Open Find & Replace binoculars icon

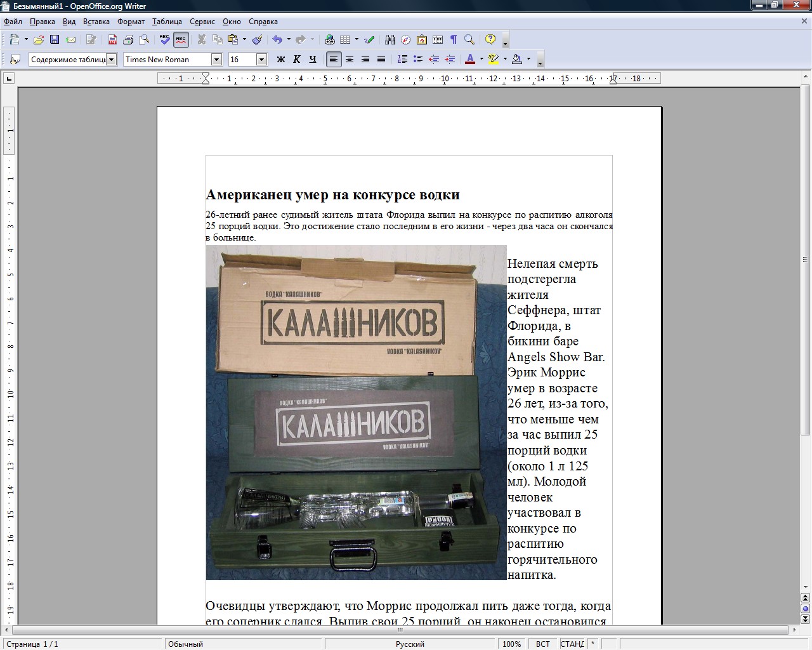coord(390,39)
